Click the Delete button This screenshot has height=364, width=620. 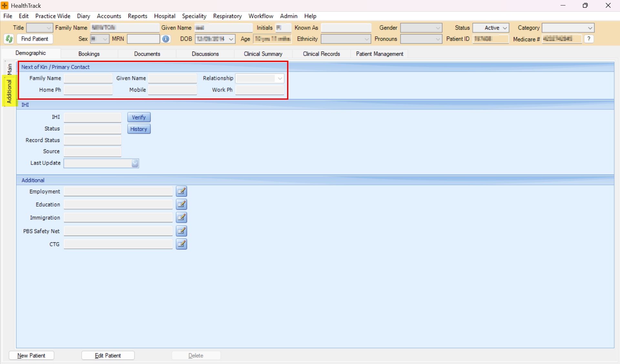pyautogui.click(x=196, y=356)
